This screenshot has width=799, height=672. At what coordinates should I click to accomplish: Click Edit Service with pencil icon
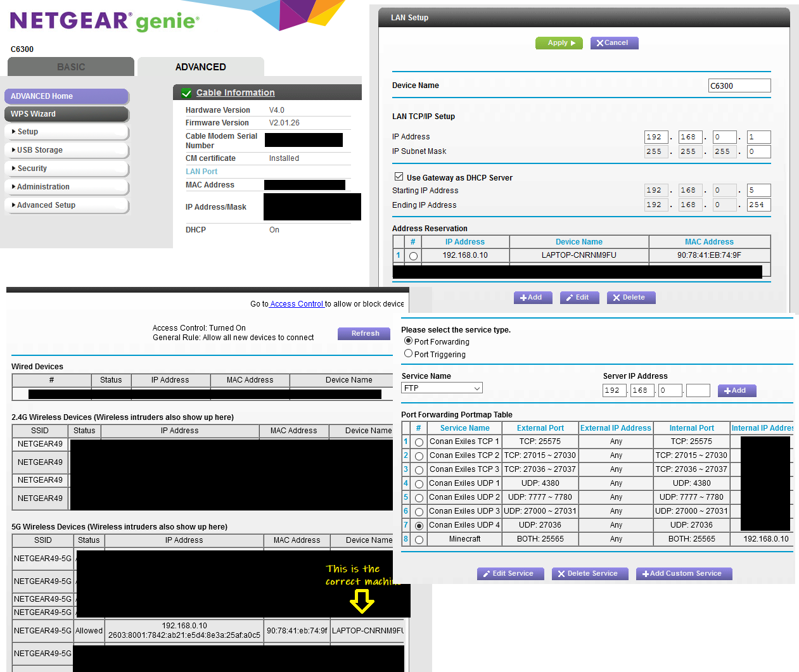(508, 574)
